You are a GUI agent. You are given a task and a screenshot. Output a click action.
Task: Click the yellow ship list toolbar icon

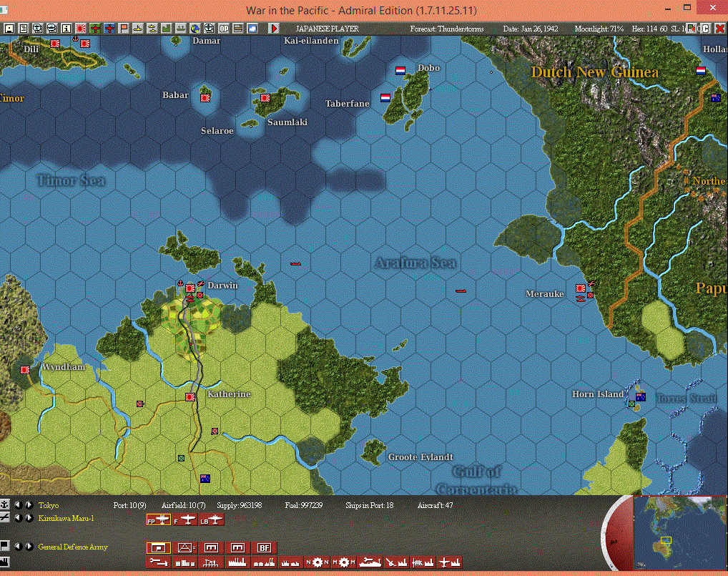(x=152, y=29)
